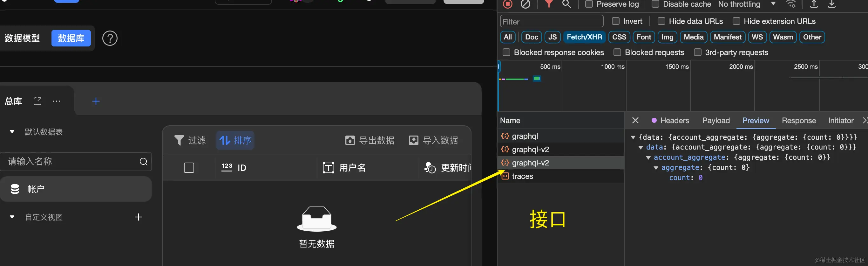Open the Payload tab
The width and height of the screenshot is (868, 266).
[716, 121]
